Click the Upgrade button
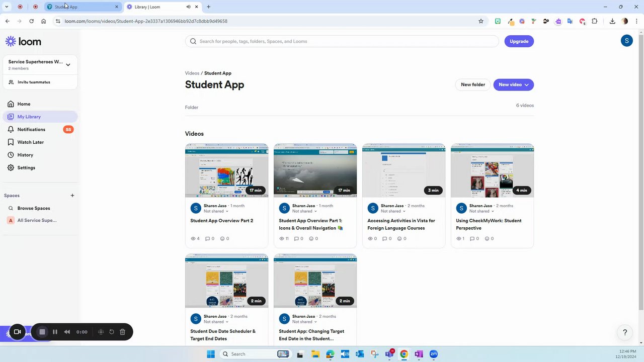 519,41
